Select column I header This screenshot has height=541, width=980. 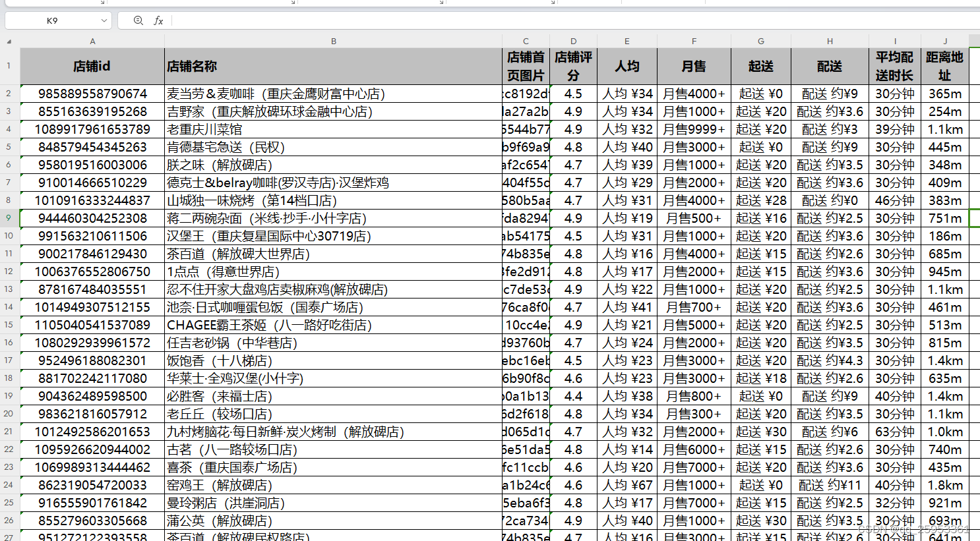pos(895,41)
